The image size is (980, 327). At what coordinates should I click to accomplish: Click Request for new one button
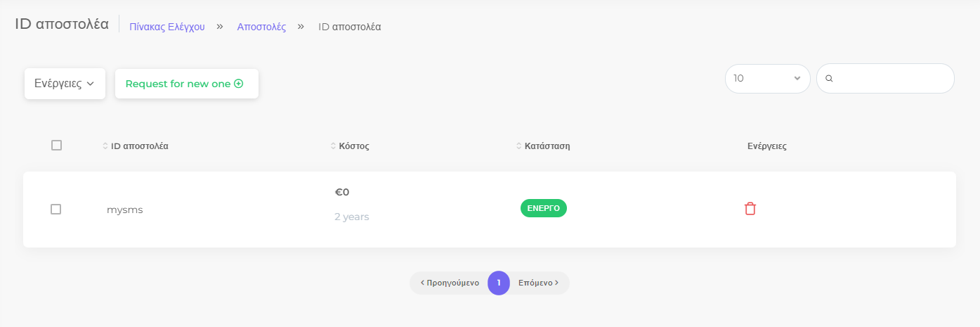click(x=187, y=84)
